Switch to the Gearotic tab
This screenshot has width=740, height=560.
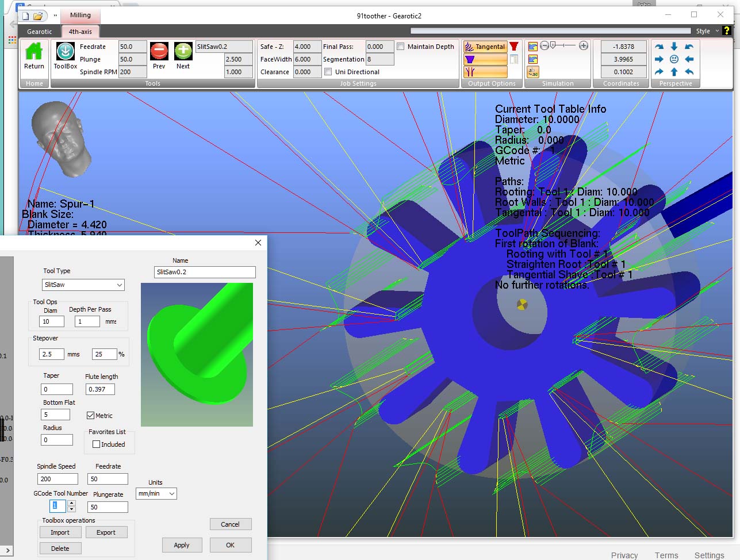pos(40,32)
